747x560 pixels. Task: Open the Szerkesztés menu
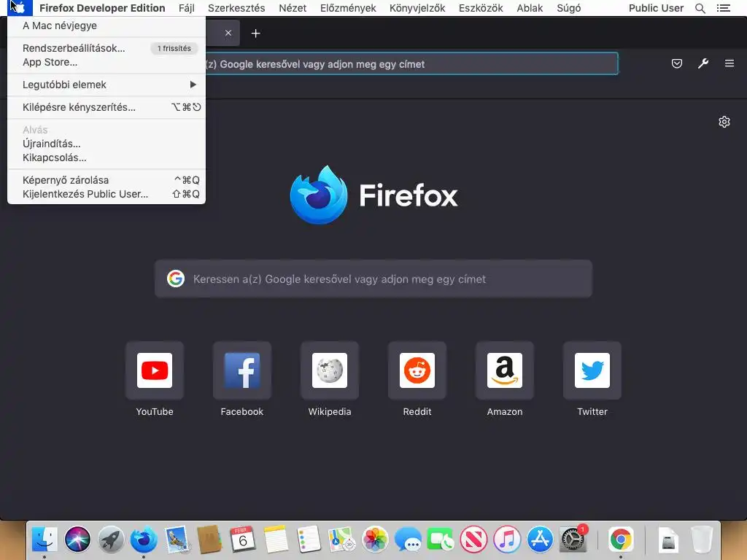click(x=236, y=8)
